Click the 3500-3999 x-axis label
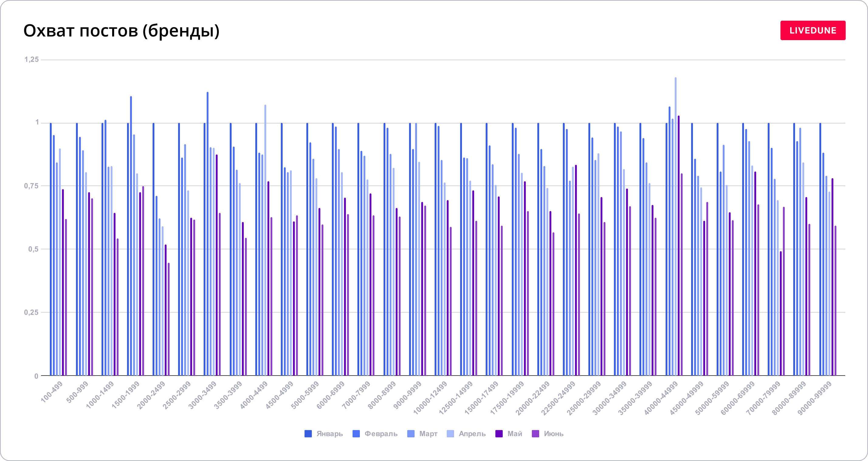This screenshot has height=461, width=868. (x=228, y=395)
